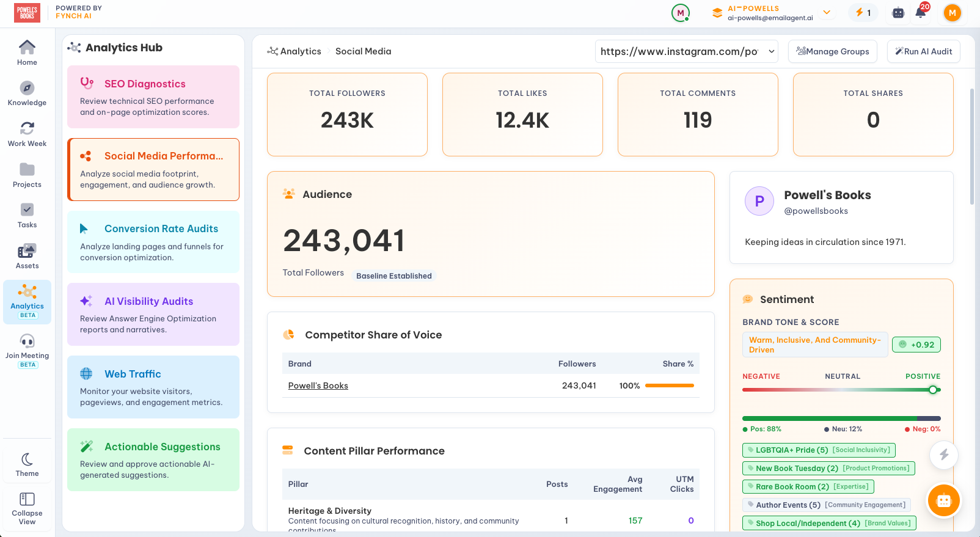
Task: Click the sentiment slider handle
Action: tap(933, 390)
